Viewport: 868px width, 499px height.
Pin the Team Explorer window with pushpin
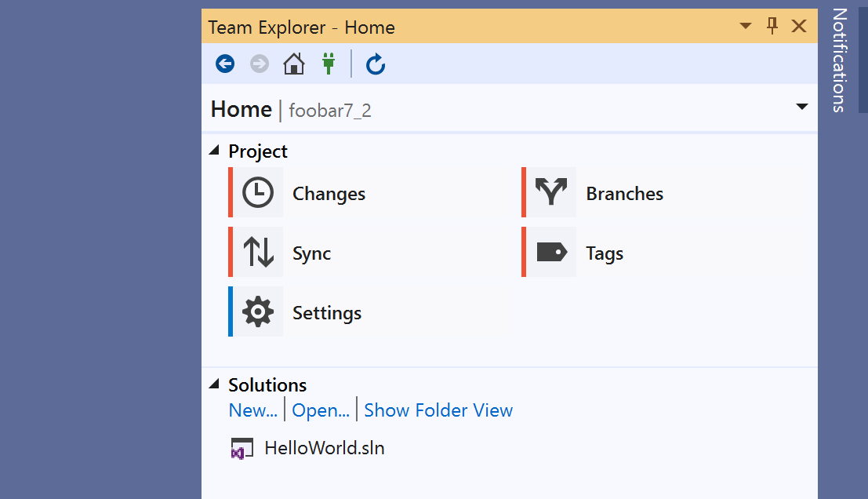[x=772, y=25]
